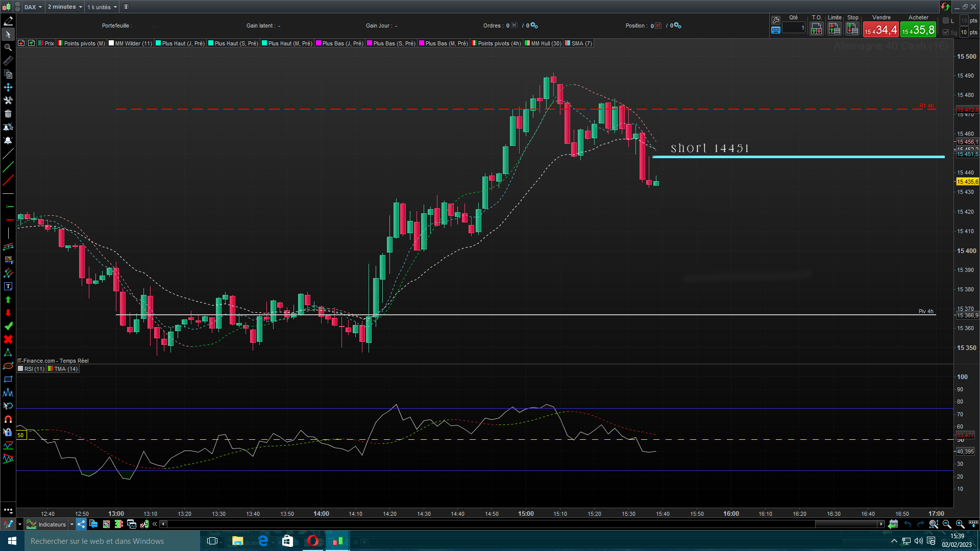Place a Limite order via its icon
The image size is (980, 551).
click(x=834, y=29)
